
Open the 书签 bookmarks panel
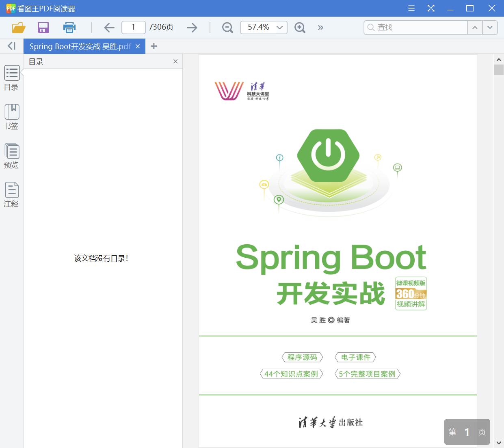tap(11, 117)
